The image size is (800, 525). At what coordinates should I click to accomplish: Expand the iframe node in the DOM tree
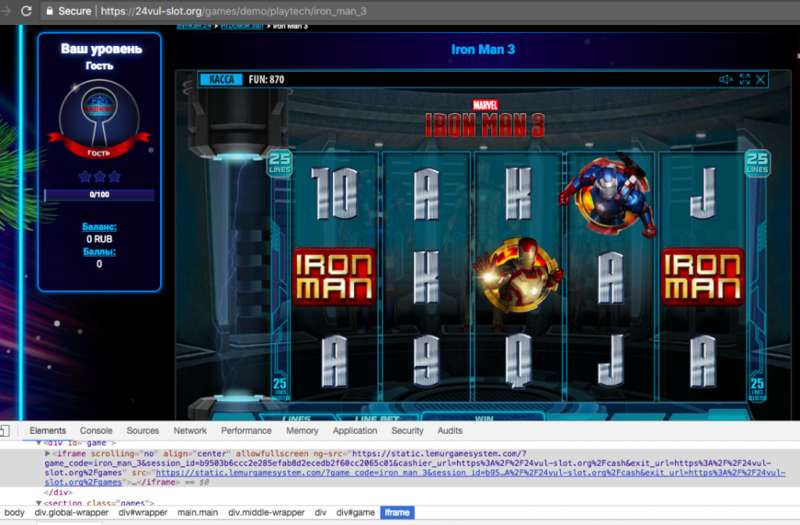(x=47, y=454)
